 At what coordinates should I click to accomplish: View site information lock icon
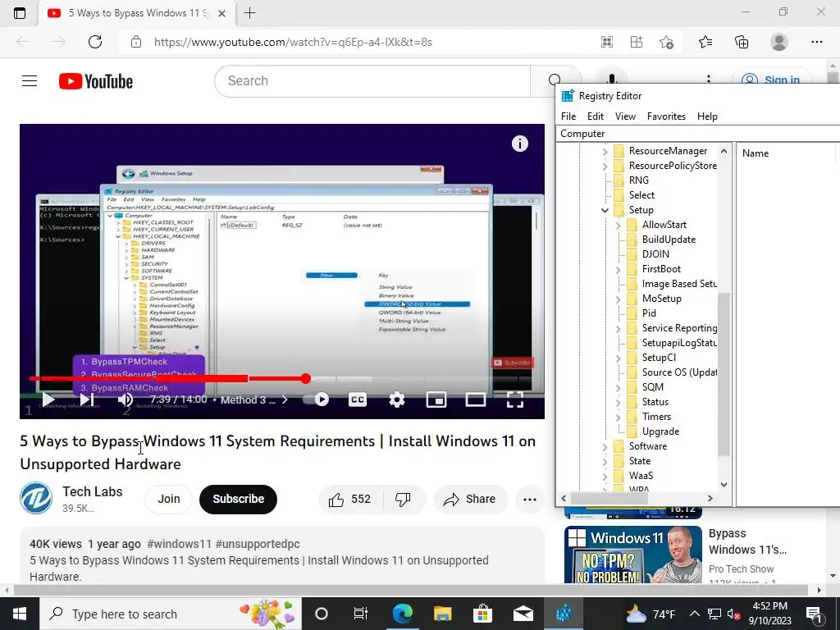coord(136,42)
